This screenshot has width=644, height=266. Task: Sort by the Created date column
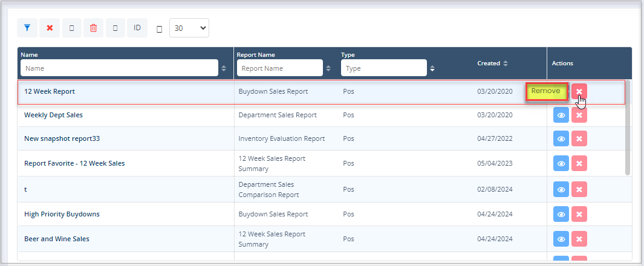506,63
